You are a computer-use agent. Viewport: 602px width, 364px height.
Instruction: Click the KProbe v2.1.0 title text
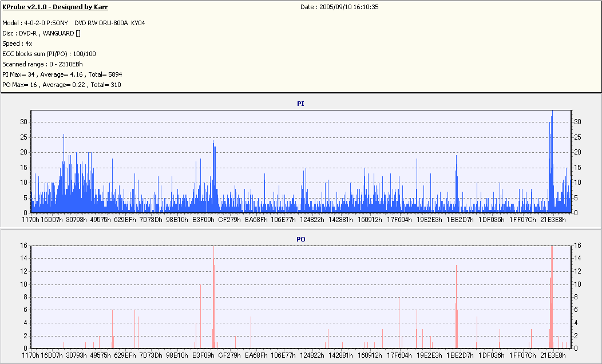55,7
